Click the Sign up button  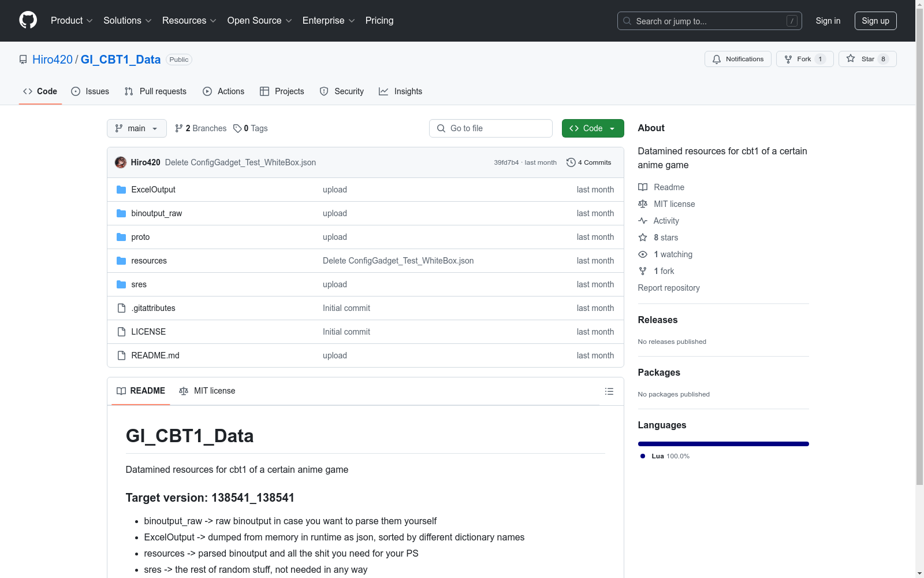(x=875, y=21)
